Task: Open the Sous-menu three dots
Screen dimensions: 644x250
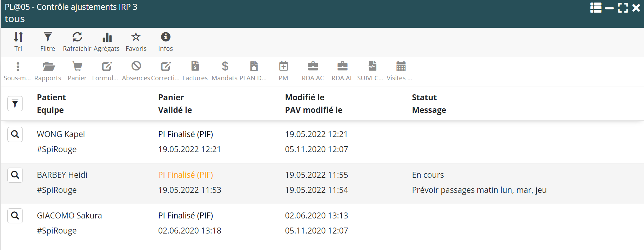Action: [18, 71]
